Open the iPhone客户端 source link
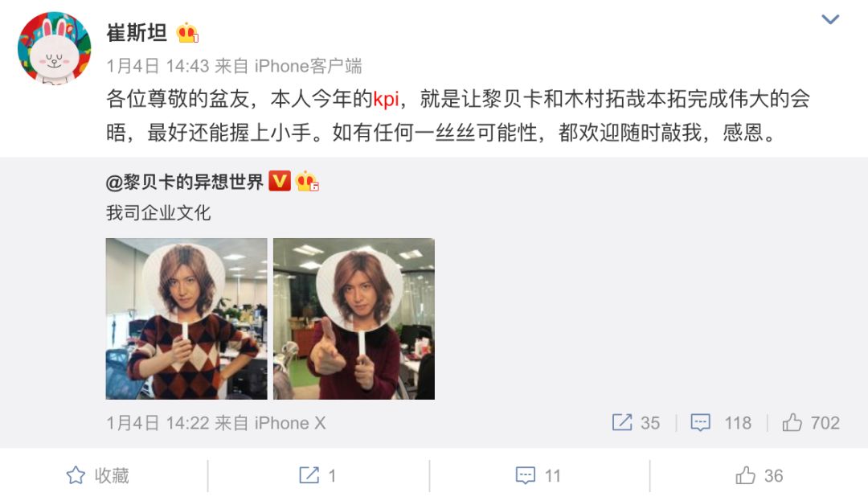The height and width of the screenshot is (501, 868). click(x=309, y=67)
